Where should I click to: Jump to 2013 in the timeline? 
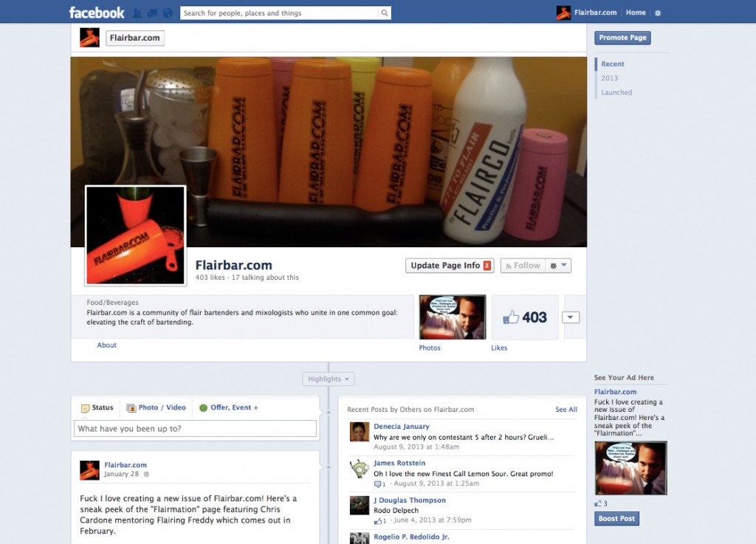click(x=609, y=78)
